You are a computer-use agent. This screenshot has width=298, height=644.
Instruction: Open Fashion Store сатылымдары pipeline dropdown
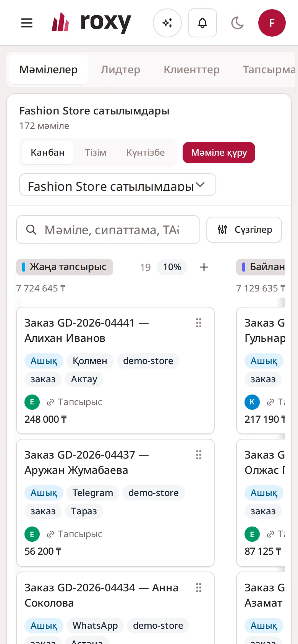click(118, 185)
